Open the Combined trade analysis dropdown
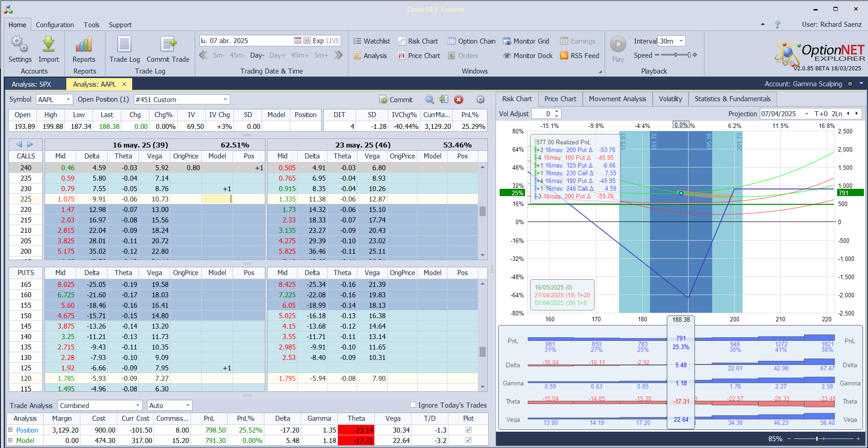Screen dimensions: 868x448 (x=138, y=405)
